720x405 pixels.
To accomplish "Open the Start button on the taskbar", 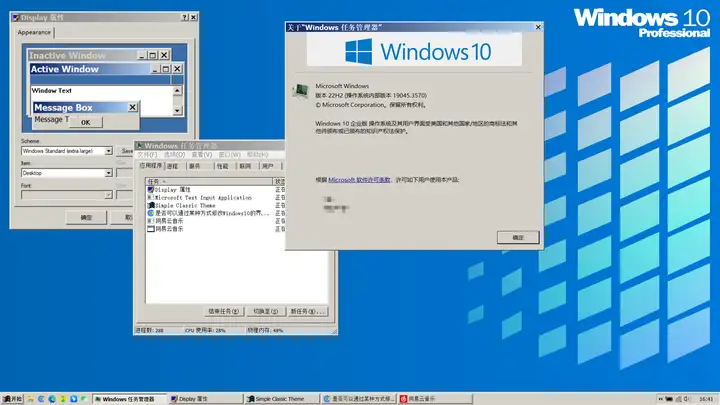I will coord(12,399).
